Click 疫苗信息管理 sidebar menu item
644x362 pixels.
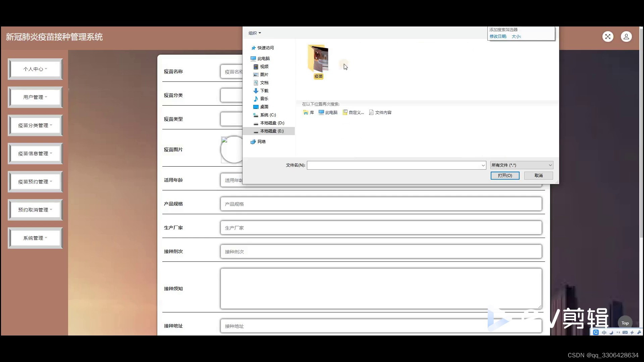(x=35, y=153)
